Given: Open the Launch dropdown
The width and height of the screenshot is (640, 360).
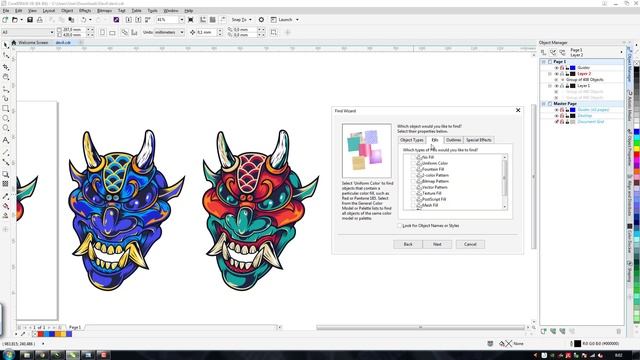Looking at the screenshot, I should pyautogui.click(x=297, y=20).
